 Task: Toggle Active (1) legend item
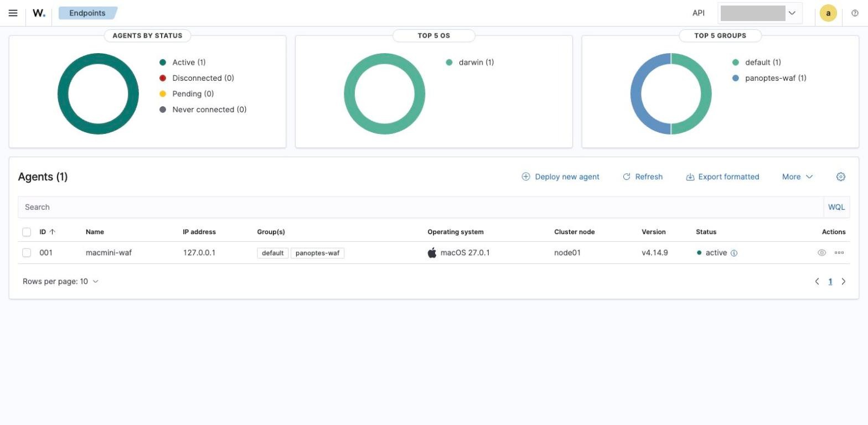tap(183, 63)
